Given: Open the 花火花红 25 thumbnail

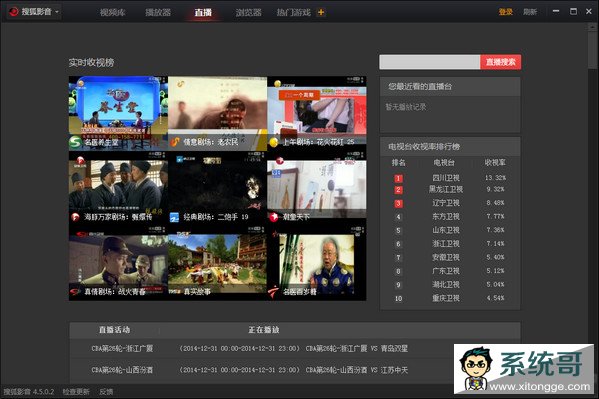Looking at the screenshot, I should pos(317,113).
